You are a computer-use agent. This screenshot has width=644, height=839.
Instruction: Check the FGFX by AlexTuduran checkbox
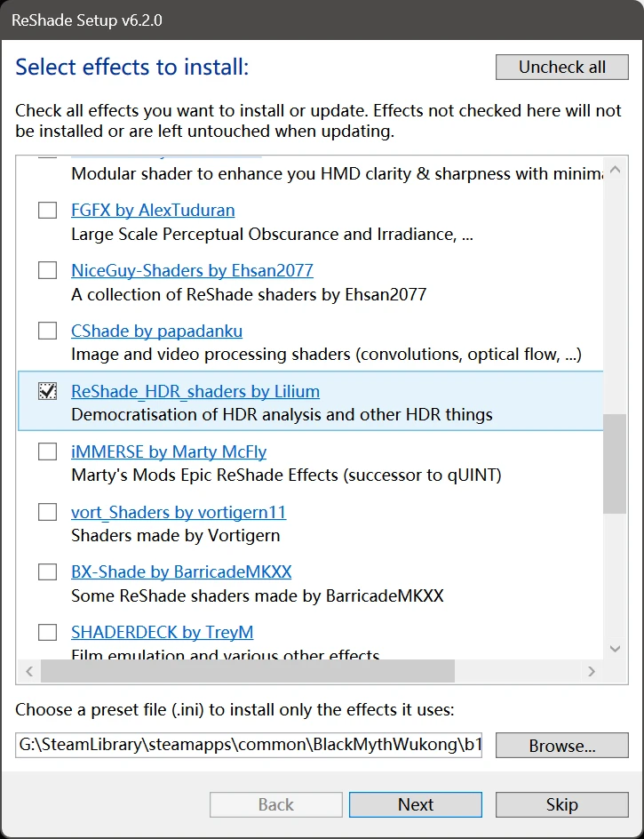point(47,211)
